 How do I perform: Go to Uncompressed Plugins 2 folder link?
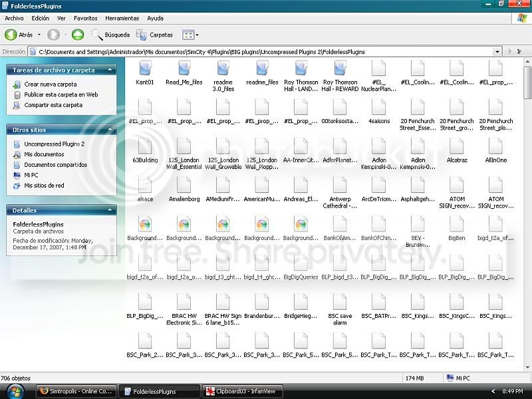click(x=55, y=144)
